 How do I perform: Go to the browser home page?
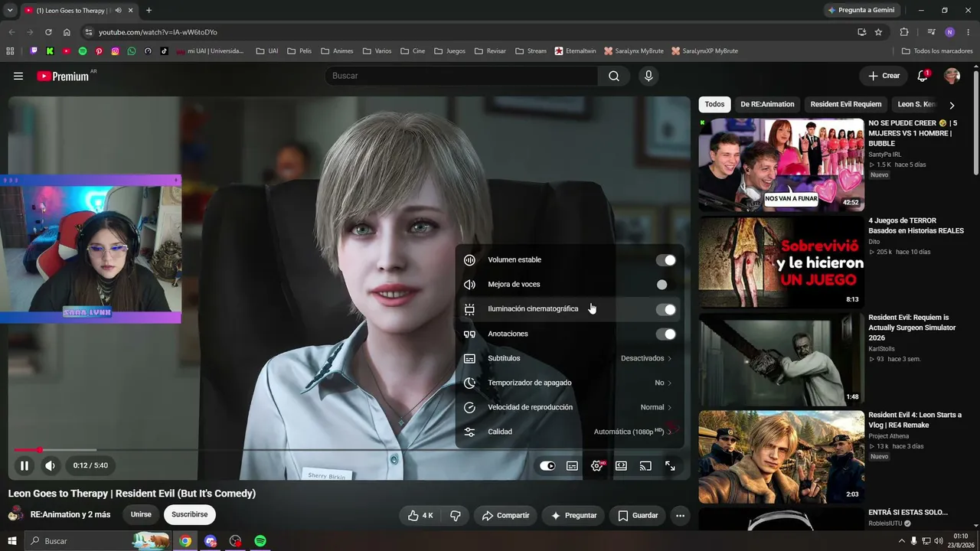tap(67, 32)
